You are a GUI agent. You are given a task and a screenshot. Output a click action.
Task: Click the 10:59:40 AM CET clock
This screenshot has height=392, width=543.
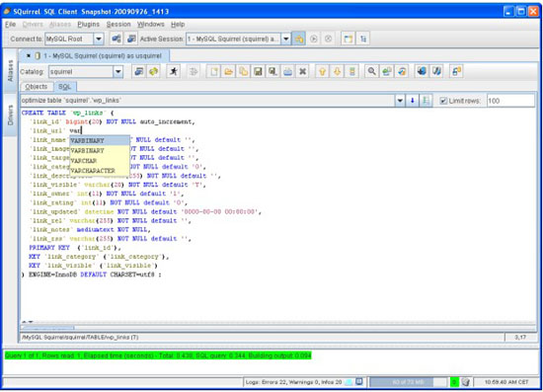pyautogui.click(x=506, y=382)
